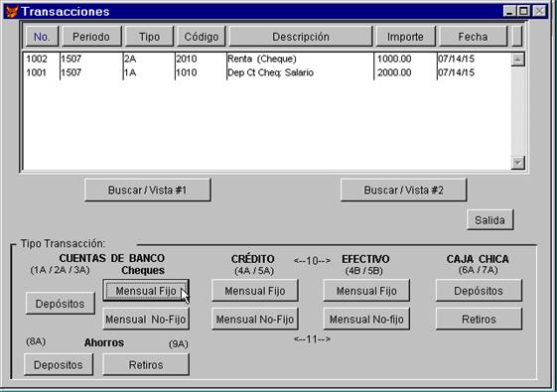Select transaction row 1001 Dep Ct Cheq: Salario

pos(267,72)
